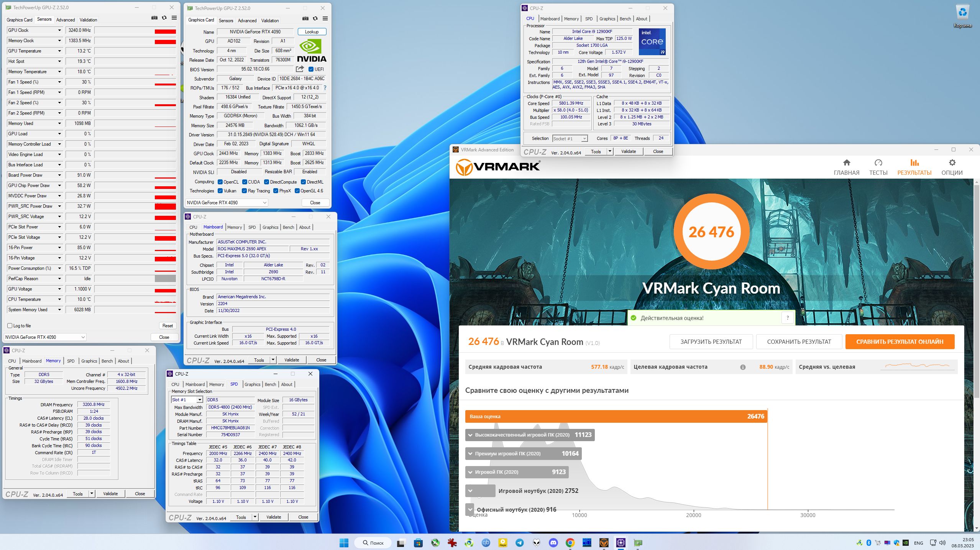
Task: Click GPU-Z taskbar icon
Action: point(638,543)
